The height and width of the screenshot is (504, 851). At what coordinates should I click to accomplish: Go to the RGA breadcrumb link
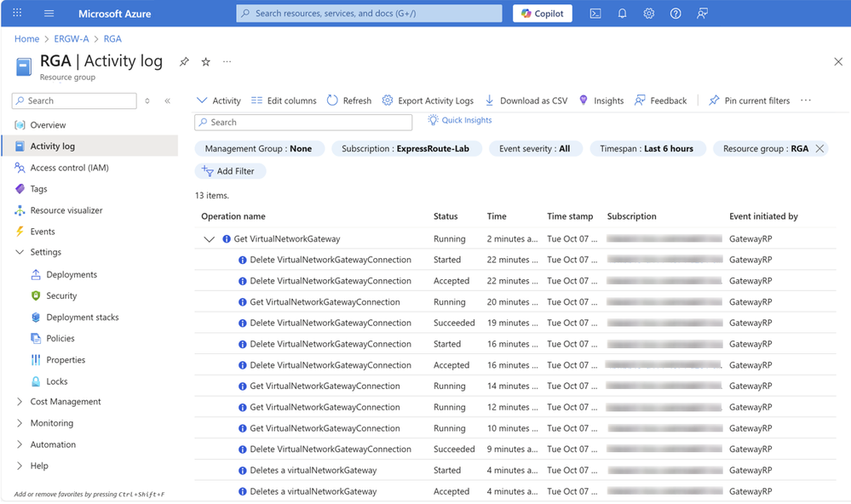(112, 38)
